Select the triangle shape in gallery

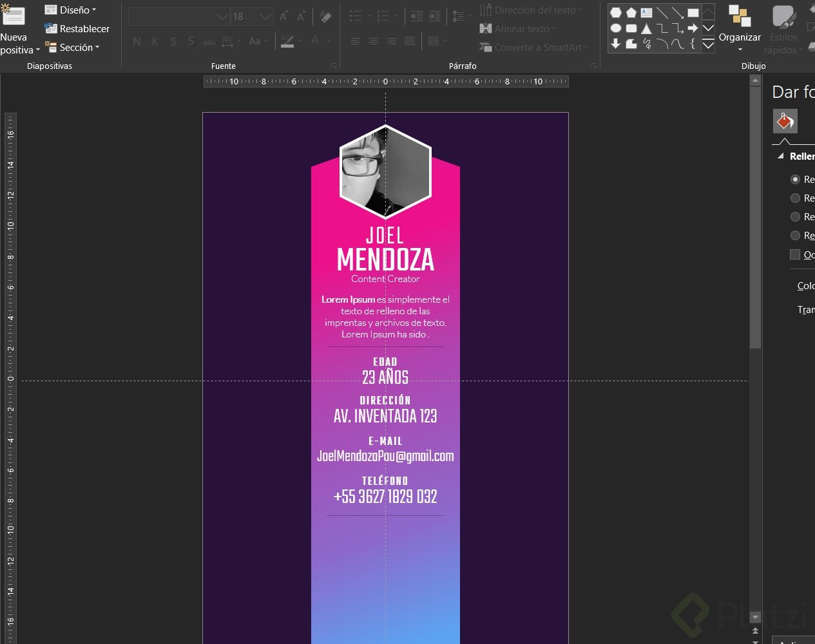pos(647,28)
